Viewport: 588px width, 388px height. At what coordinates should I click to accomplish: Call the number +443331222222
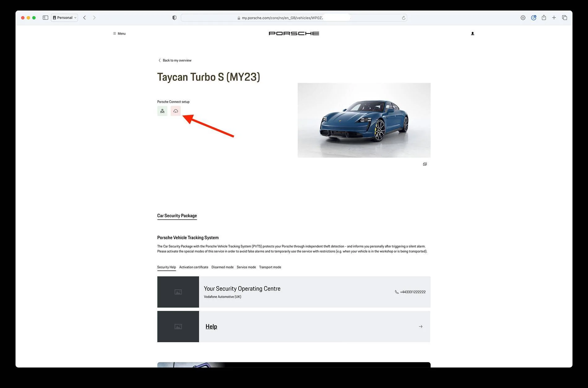click(x=413, y=292)
